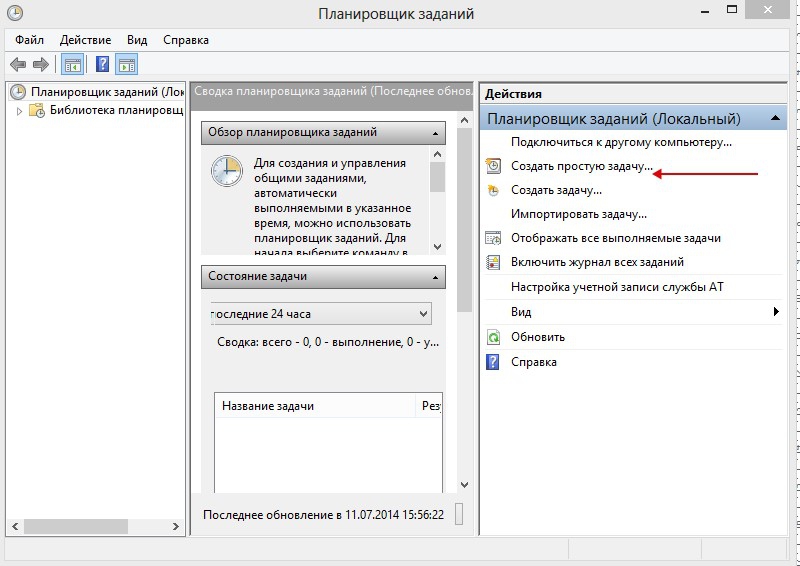Click 'Подключиться к другому компьютеру...'
This screenshot has height=566, width=800.
coord(621,142)
